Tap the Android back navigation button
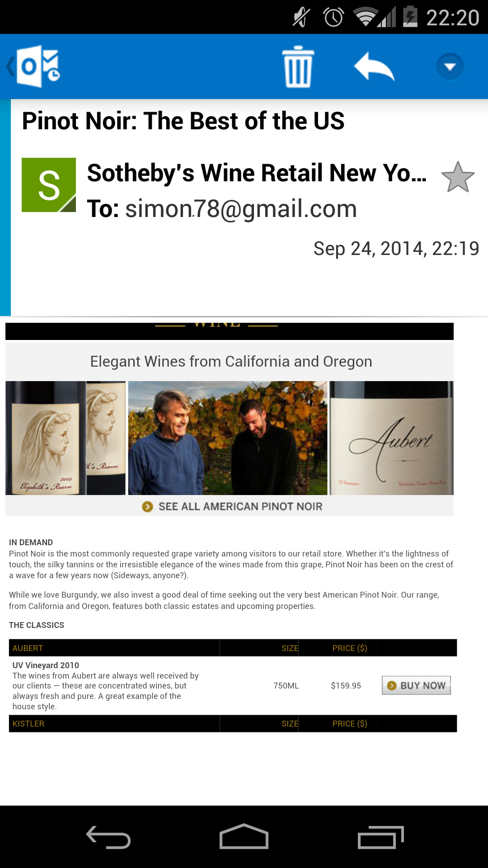 coord(108,837)
